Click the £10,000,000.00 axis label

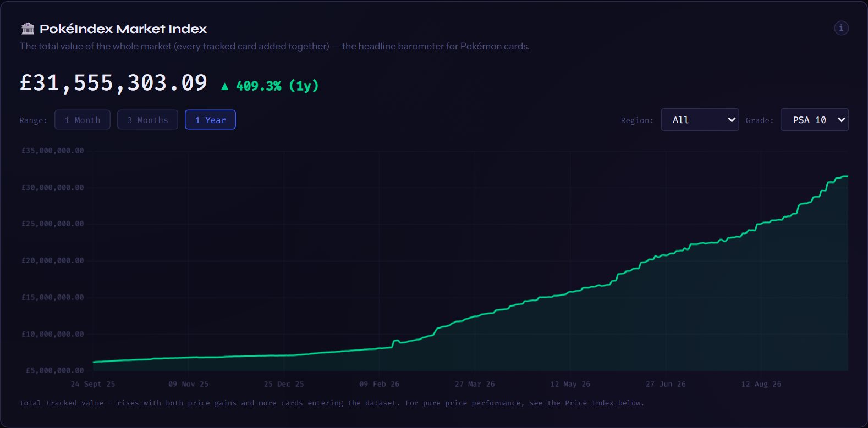[53, 334]
